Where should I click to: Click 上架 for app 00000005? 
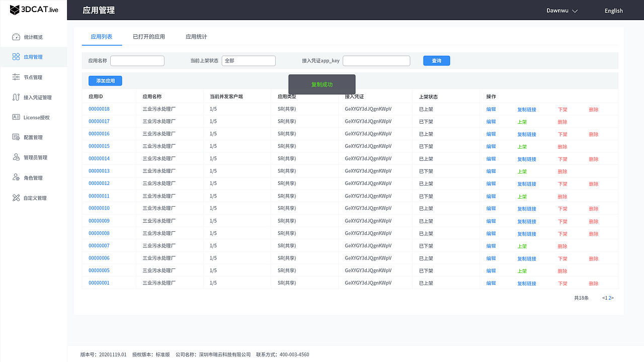pyautogui.click(x=522, y=271)
